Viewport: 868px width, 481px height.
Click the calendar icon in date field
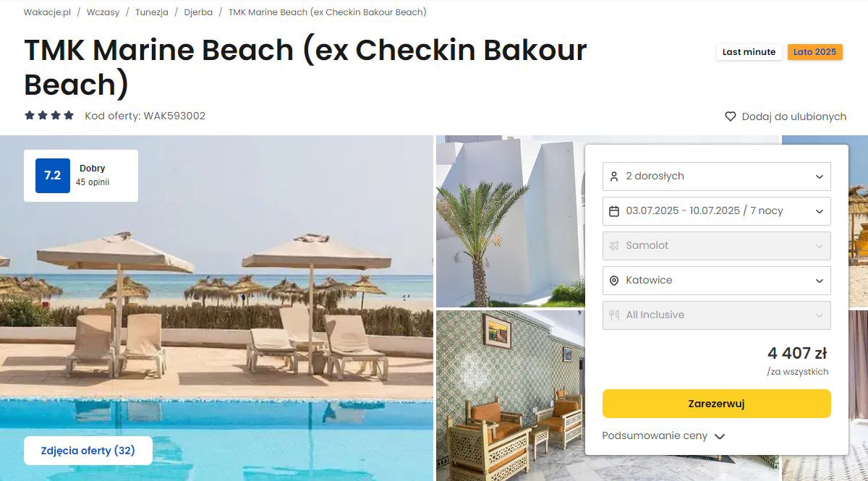point(614,211)
